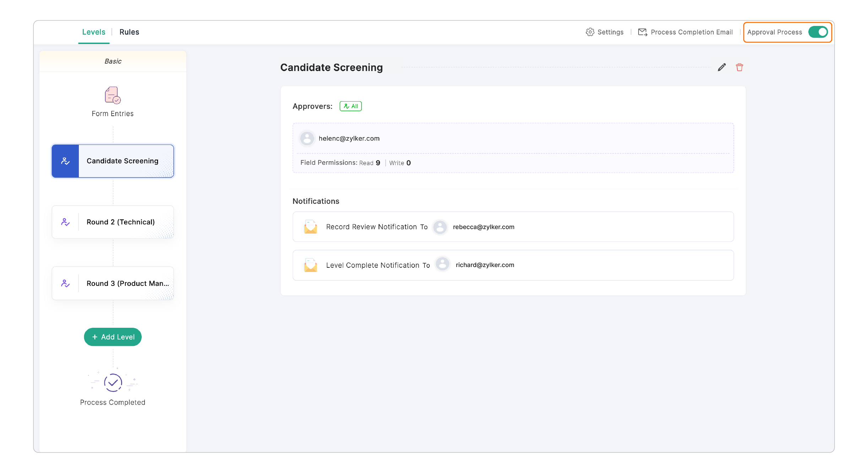The width and height of the screenshot is (868, 473).
Task: Click the pencil edit icon for Candidate Screening
Action: pyautogui.click(x=721, y=67)
